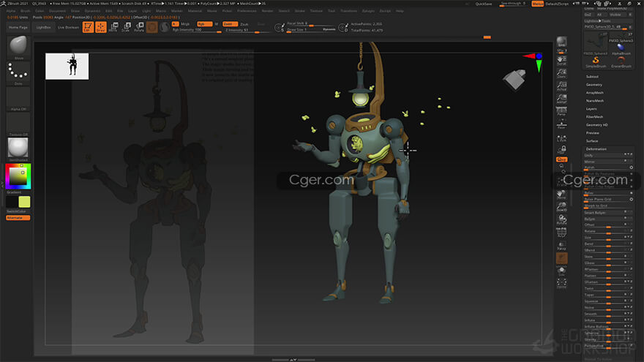Pick the Scale transform tool
This screenshot has height=362, width=644.
pos(126,27)
